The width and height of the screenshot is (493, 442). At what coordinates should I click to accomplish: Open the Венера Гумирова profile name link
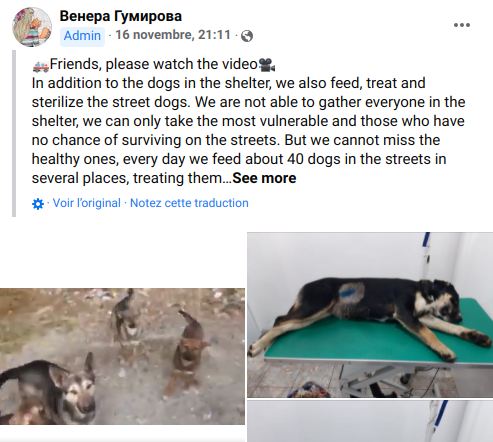[x=121, y=16]
